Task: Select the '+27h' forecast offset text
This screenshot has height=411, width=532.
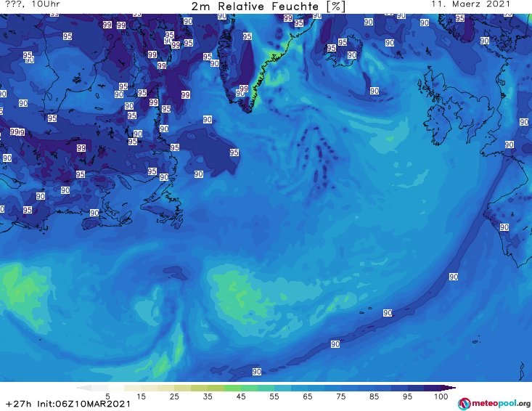Action: [19, 404]
